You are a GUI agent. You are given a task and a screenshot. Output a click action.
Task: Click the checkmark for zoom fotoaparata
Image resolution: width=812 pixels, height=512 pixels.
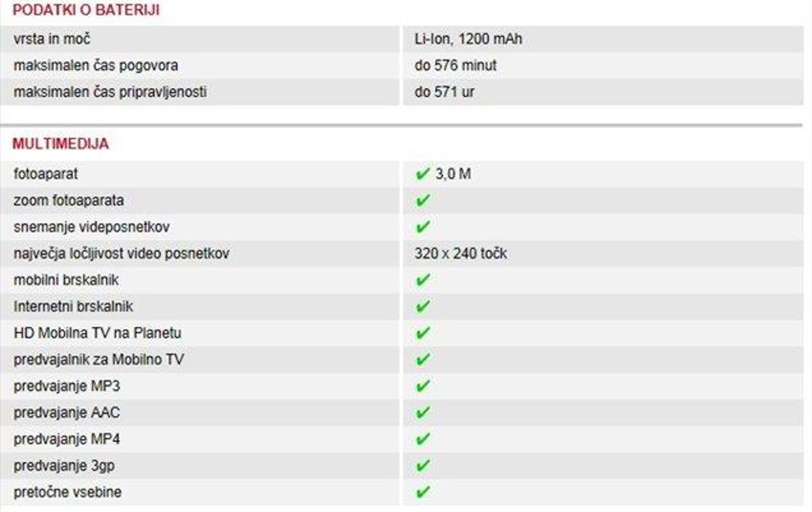[x=423, y=201]
